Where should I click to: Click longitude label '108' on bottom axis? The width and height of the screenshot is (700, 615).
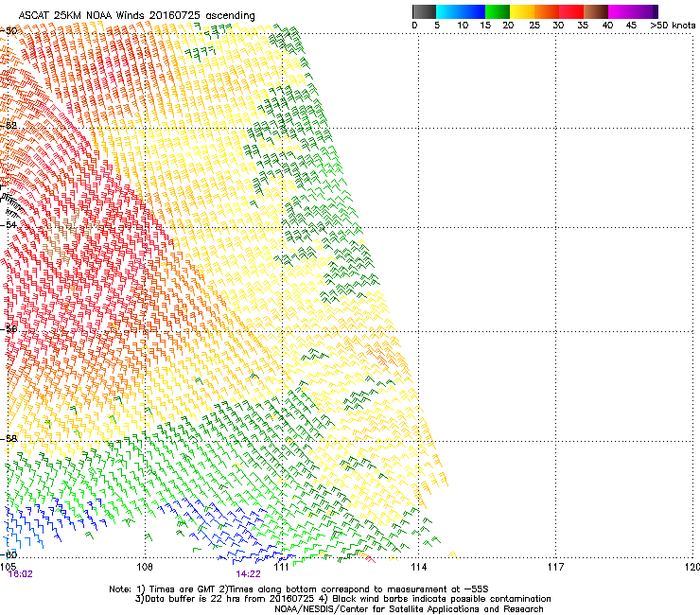point(145,567)
